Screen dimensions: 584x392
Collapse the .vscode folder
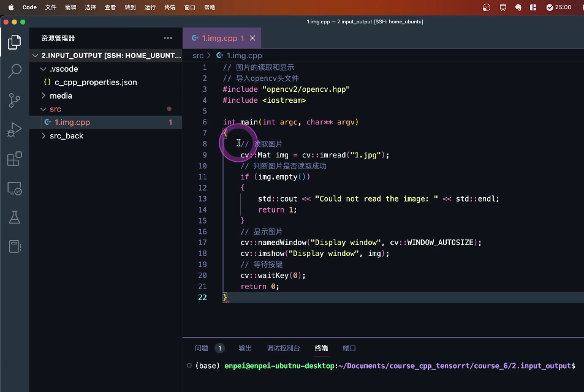point(64,69)
